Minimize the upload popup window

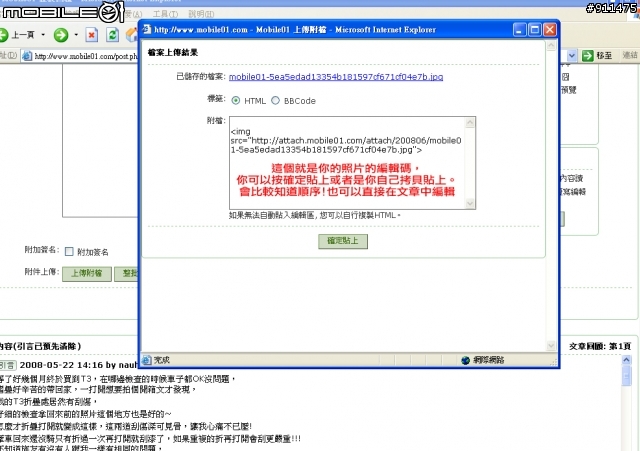tap(520, 29)
